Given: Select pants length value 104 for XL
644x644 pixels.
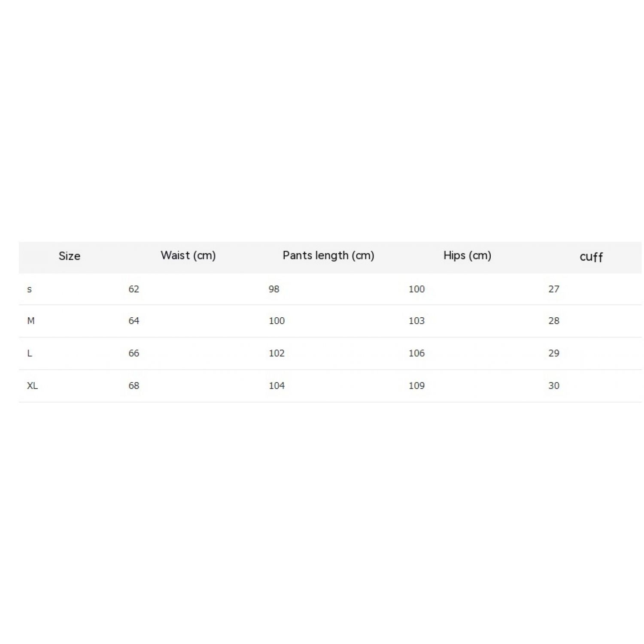Looking at the screenshot, I should click(276, 386).
